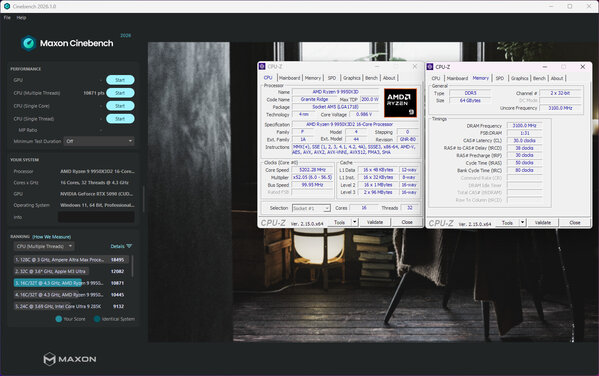Click the Your Score legend dot
Image resolution: width=599 pixels, height=376 pixels.
click(x=59, y=319)
